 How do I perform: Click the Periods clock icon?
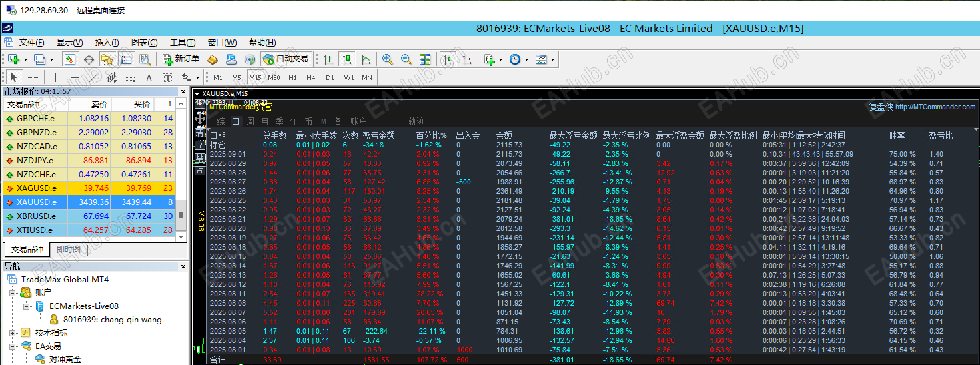514,59
